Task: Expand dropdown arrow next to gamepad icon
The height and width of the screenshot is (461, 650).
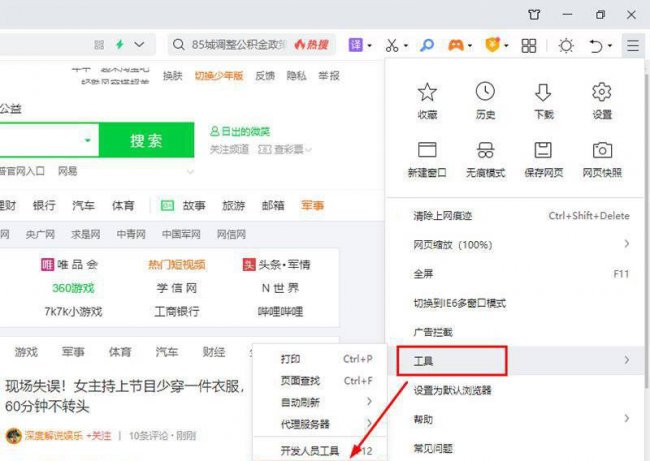Action: [x=470, y=46]
